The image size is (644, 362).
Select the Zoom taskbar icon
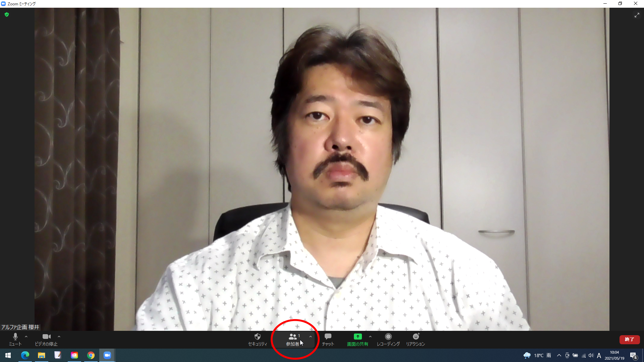(107, 355)
